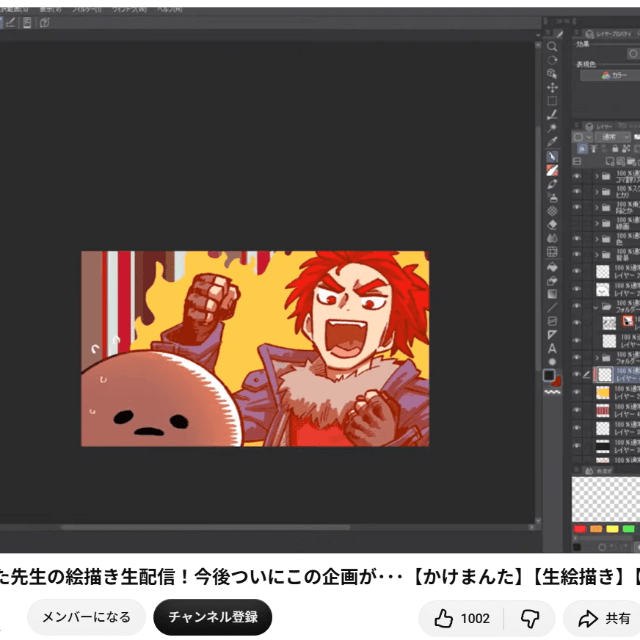Open the 通常 blending mode dropdown
The height and width of the screenshot is (640, 640).
(x=613, y=137)
